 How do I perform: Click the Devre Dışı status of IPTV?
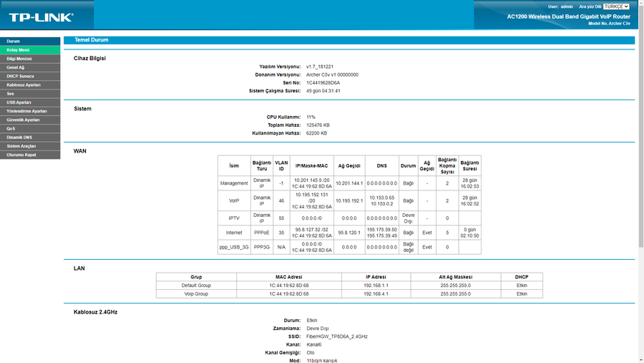(409, 218)
